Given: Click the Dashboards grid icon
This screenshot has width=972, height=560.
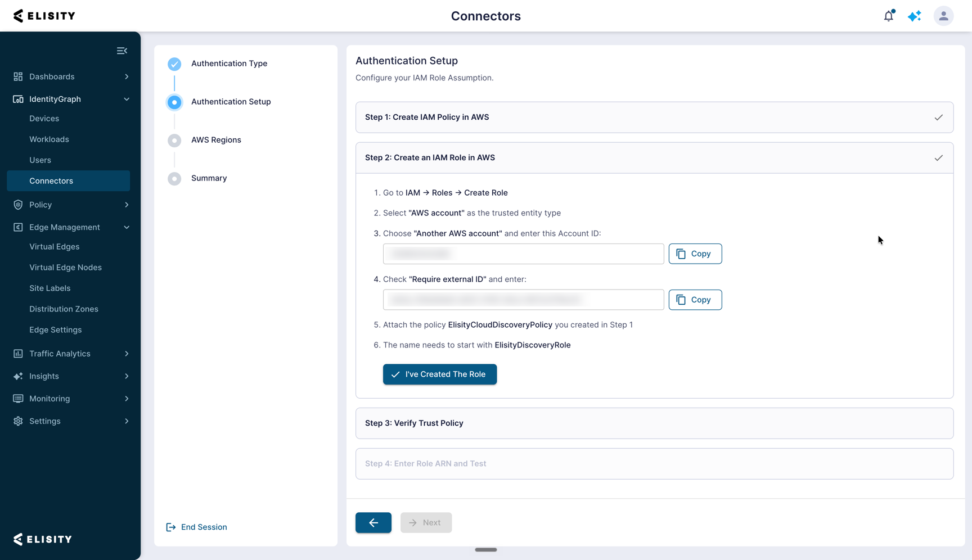Looking at the screenshot, I should point(18,76).
